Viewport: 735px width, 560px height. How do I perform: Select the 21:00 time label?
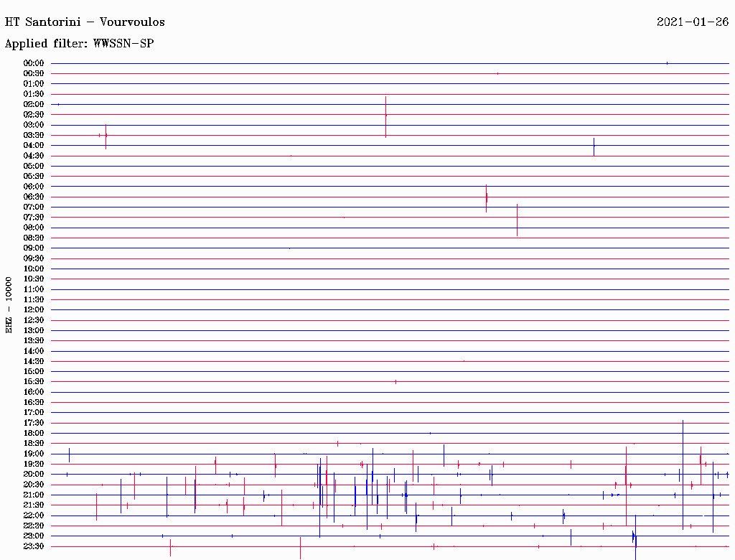[x=34, y=495]
